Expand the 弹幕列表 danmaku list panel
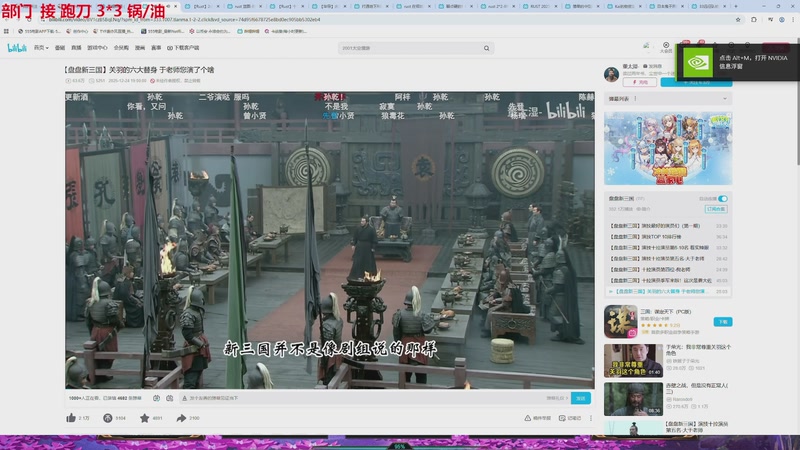This screenshot has height=450, width=800. pos(724,98)
